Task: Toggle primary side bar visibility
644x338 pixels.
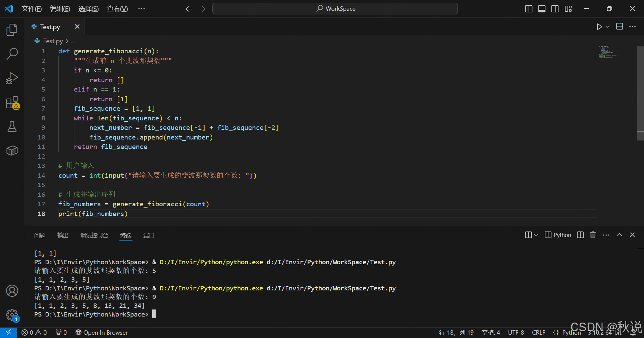Action: [529, 9]
